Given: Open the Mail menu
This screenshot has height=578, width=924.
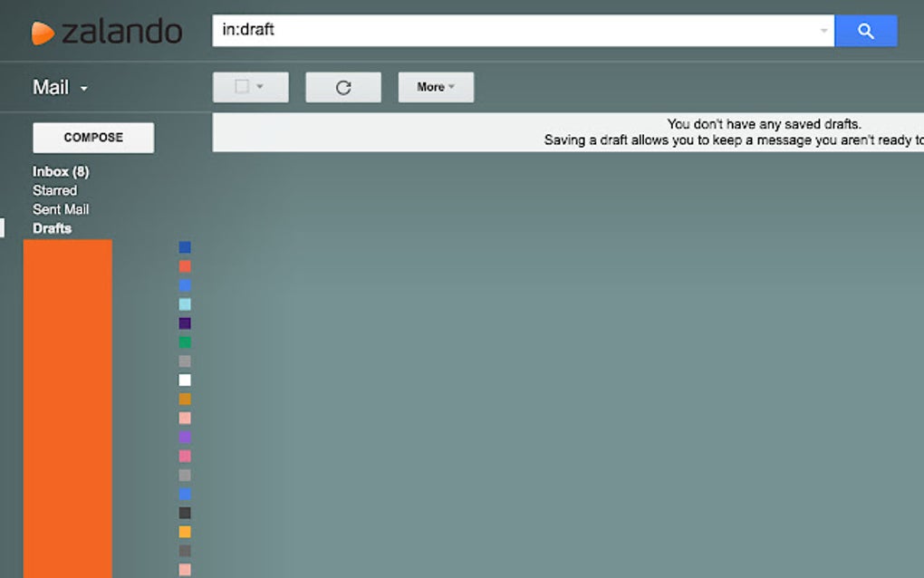Looking at the screenshot, I should [50, 87].
